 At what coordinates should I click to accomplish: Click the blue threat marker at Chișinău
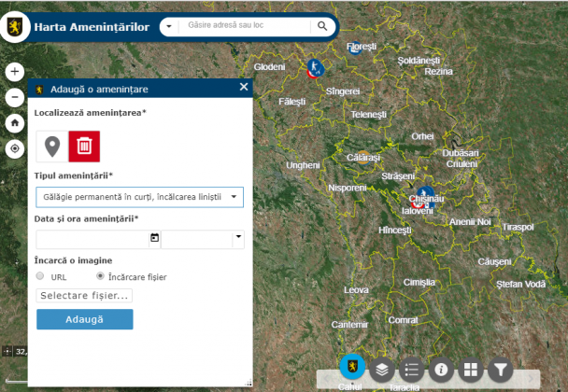pyautogui.click(x=425, y=193)
